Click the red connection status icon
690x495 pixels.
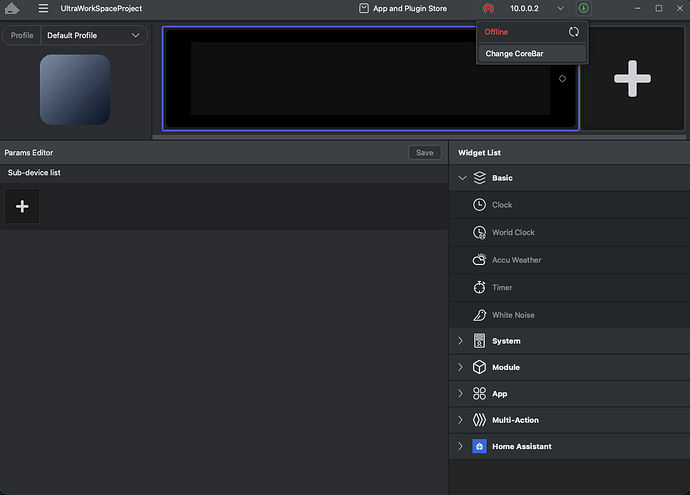click(488, 8)
